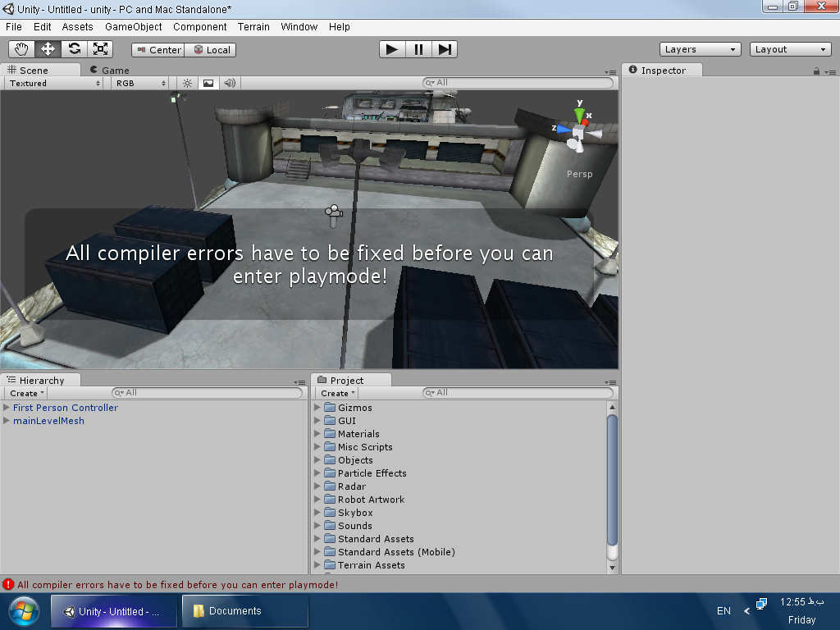
Task: Click the red error icon in status bar
Action: (x=8, y=585)
